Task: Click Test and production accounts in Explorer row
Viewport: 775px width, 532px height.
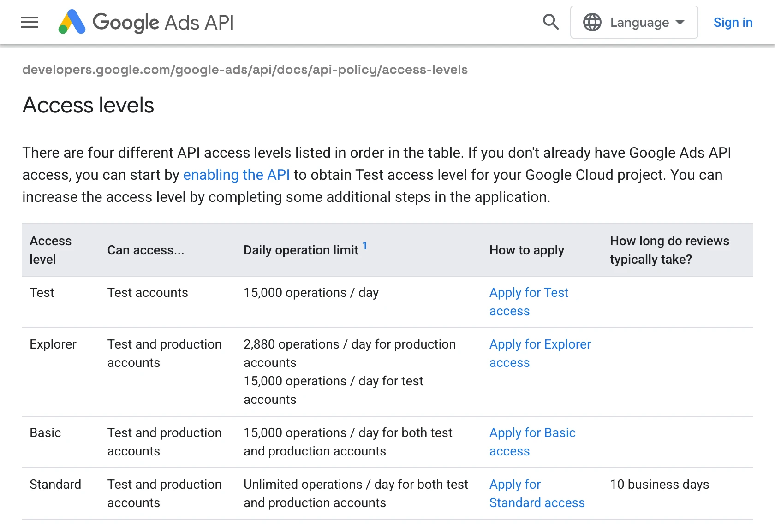Action: pyautogui.click(x=164, y=353)
